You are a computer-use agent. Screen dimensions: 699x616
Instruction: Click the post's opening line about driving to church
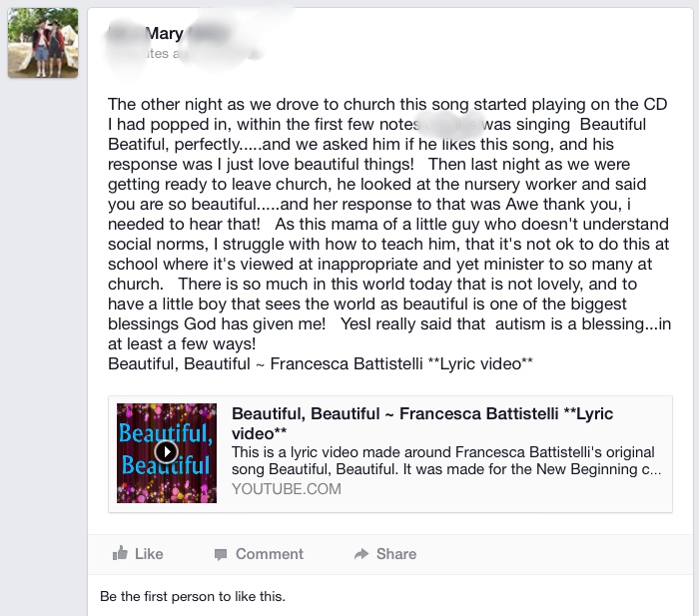387,104
